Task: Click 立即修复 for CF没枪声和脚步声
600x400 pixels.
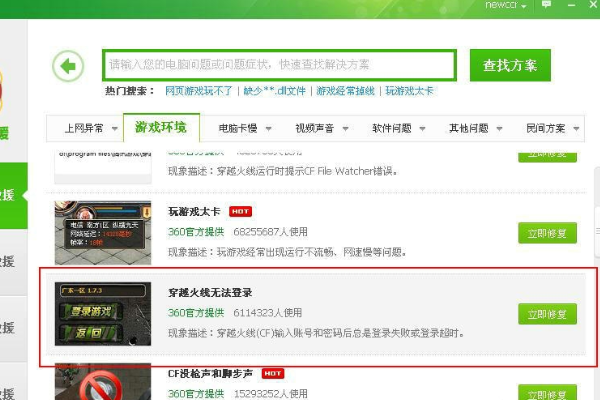Action: 547,393
